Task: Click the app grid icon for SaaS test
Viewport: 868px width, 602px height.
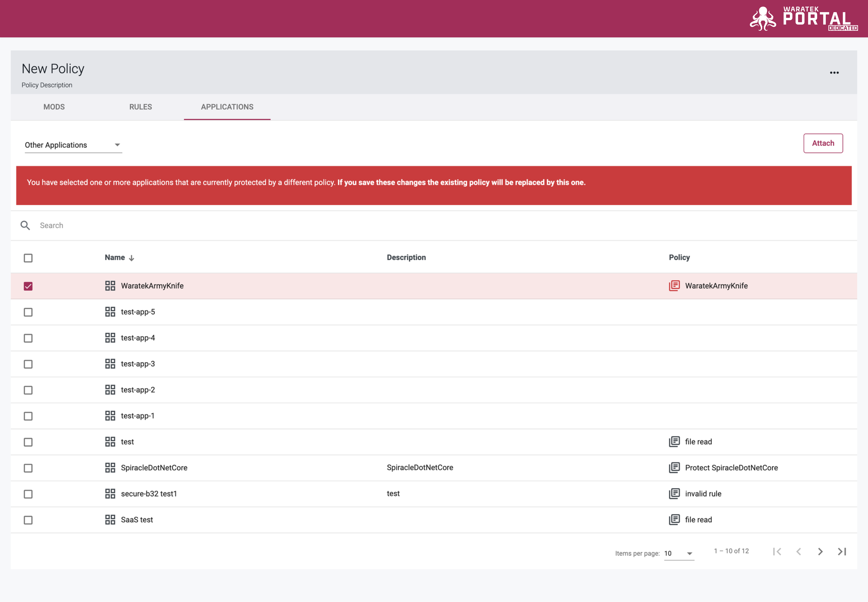Action: 110,520
